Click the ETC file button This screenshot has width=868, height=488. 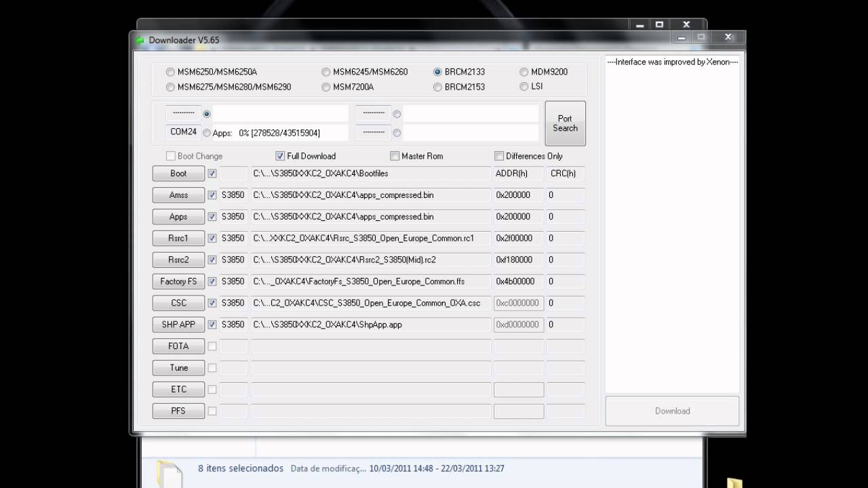178,390
